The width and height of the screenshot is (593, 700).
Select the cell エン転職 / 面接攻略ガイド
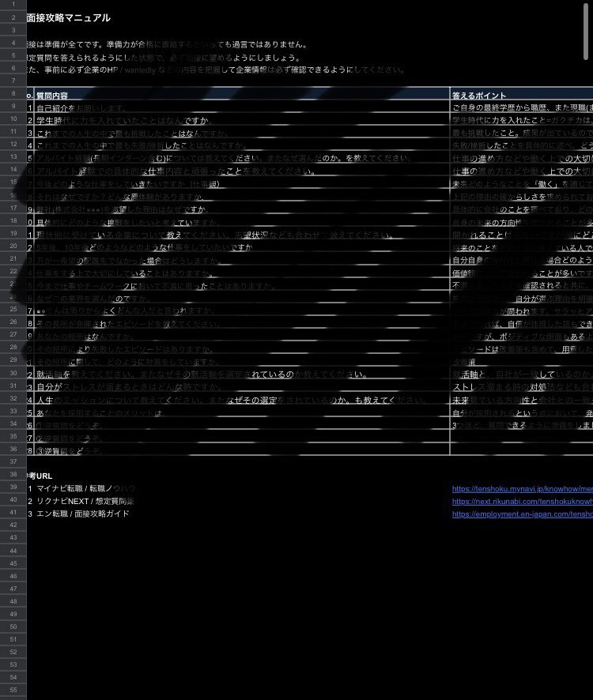click(x=83, y=514)
